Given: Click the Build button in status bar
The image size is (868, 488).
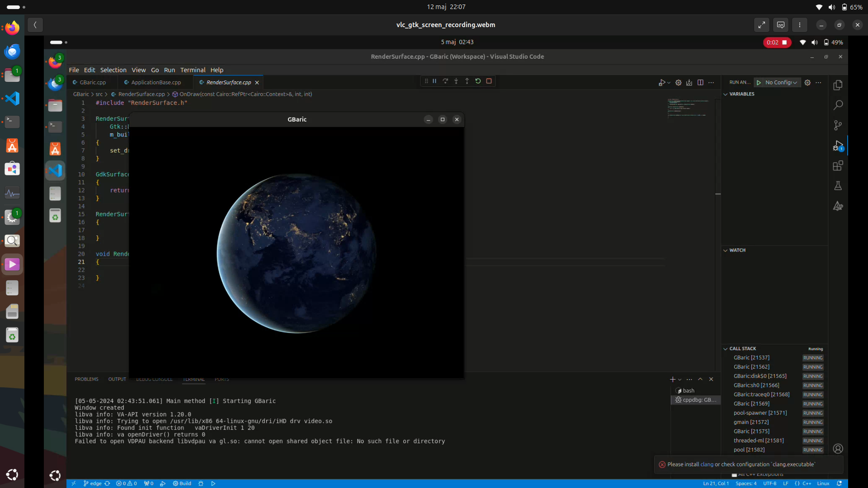Looking at the screenshot, I should pos(182,483).
